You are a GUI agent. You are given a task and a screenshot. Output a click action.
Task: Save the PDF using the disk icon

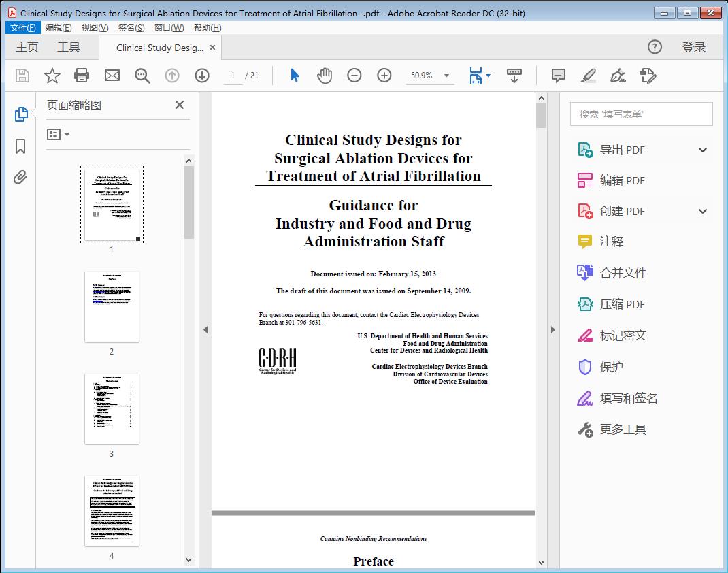[22, 76]
